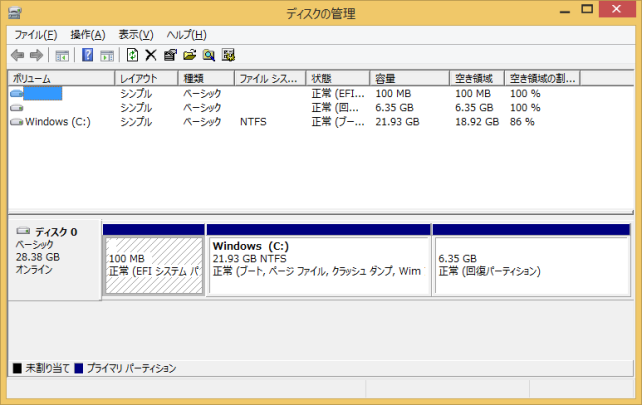
Task: Click the magnifier Explore toolbar icon
Action: tap(209, 55)
